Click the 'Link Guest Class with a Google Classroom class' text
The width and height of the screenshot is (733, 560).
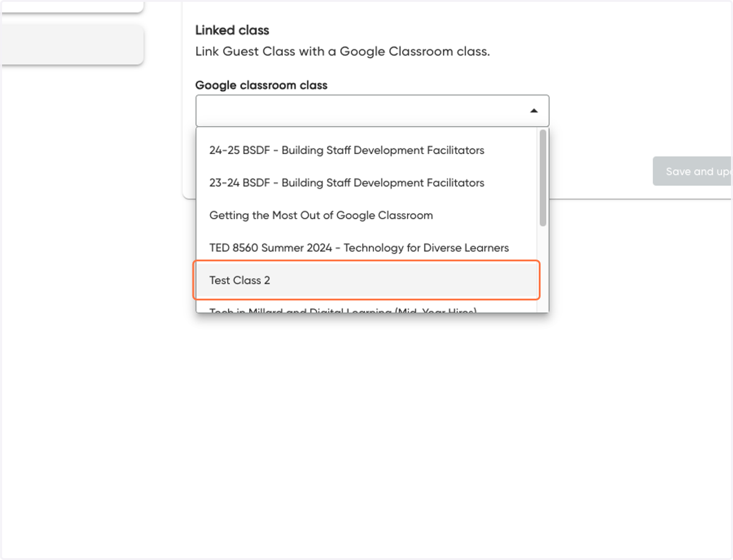click(343, 51)
